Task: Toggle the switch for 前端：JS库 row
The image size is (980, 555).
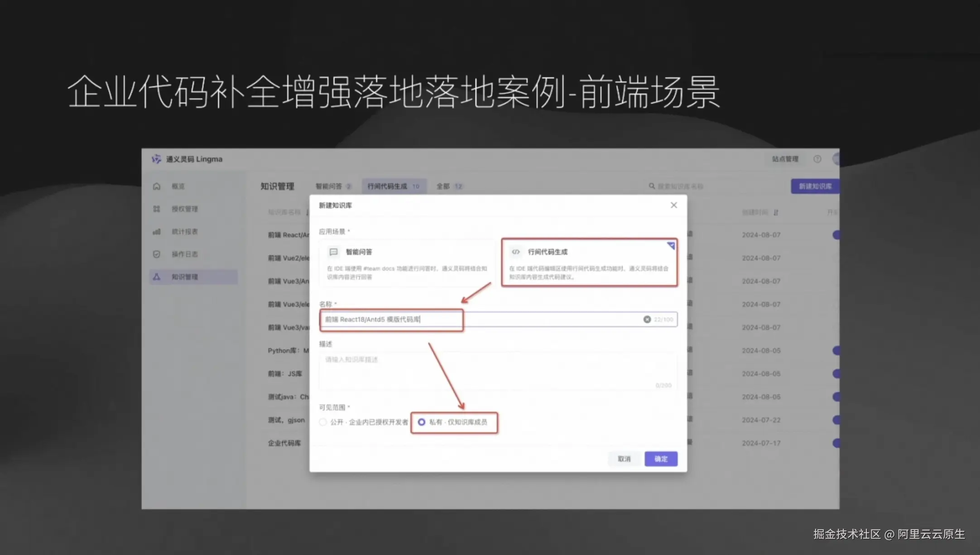Action: tap(836, 373)
